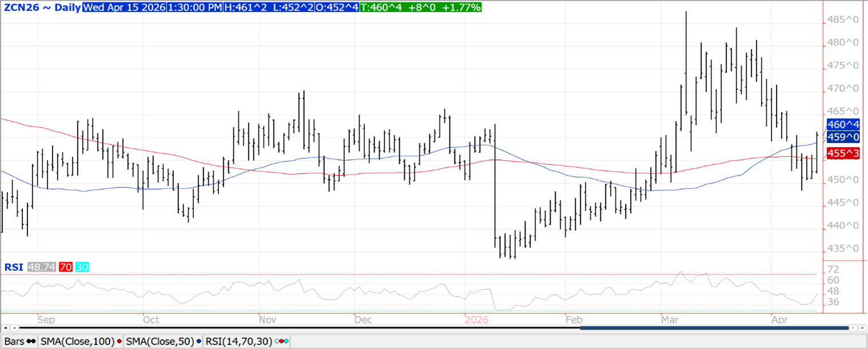Click the ZCN26 ~ Daily symbol title
The height and width of the screenshot is (349, 868).
41,7
